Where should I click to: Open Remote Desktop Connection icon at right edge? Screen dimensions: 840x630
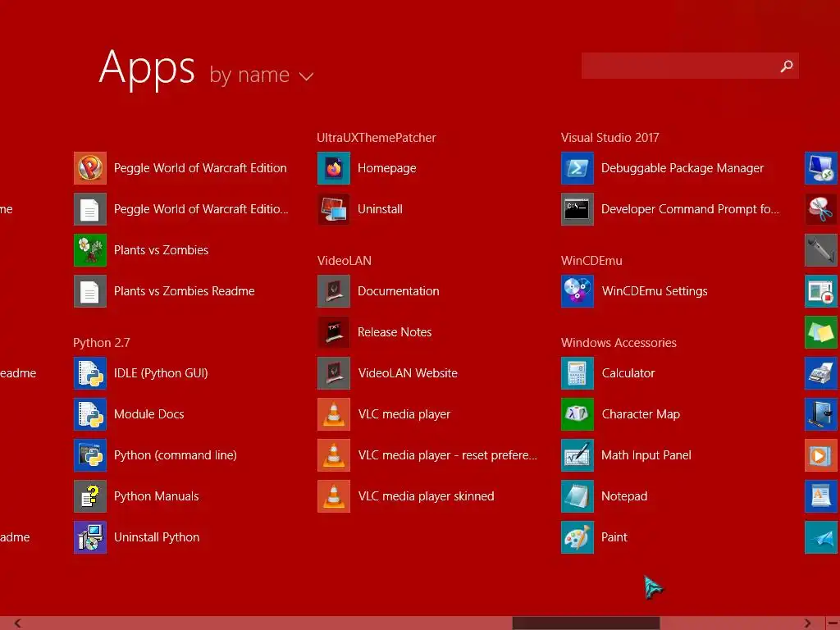tap(822, 168)
